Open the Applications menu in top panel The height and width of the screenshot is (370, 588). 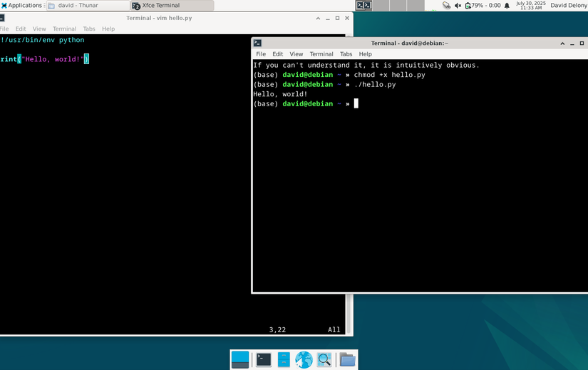[x=21, y=5]
